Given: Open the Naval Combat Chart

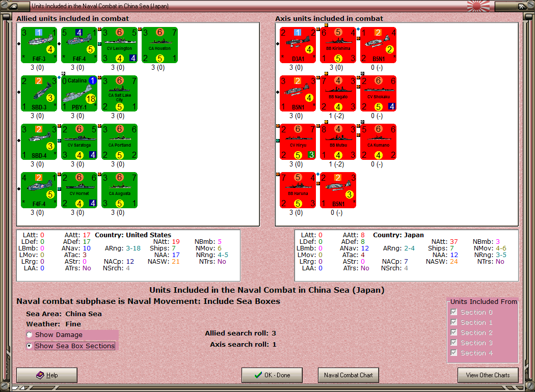Looking at the screenshot, I should coord(349,375).
